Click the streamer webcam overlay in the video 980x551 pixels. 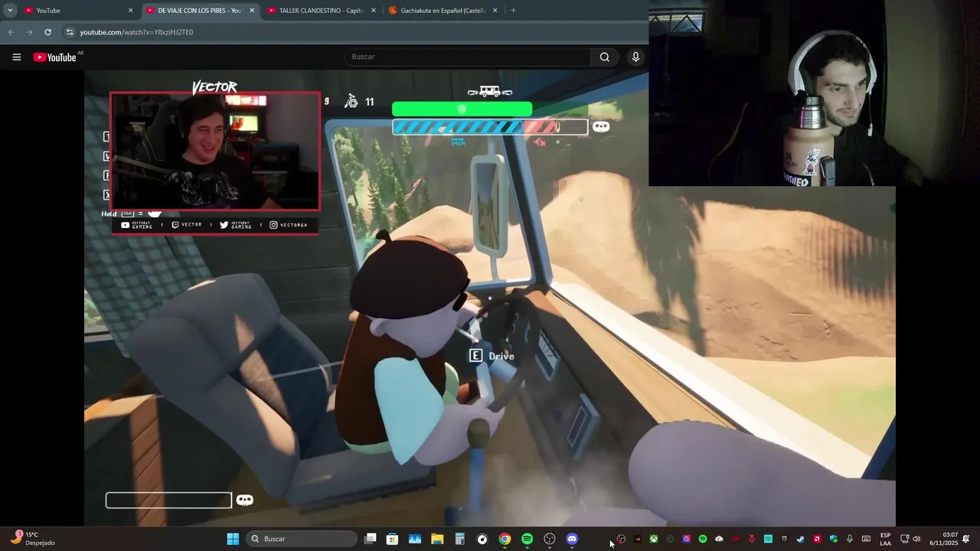(215, 152)
